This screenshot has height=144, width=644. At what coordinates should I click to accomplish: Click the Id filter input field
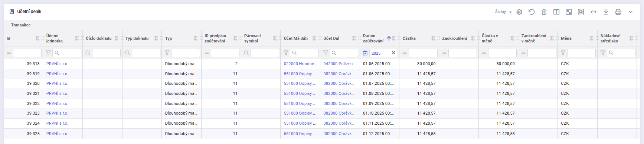pyautogui.click(x=27, y=53)
